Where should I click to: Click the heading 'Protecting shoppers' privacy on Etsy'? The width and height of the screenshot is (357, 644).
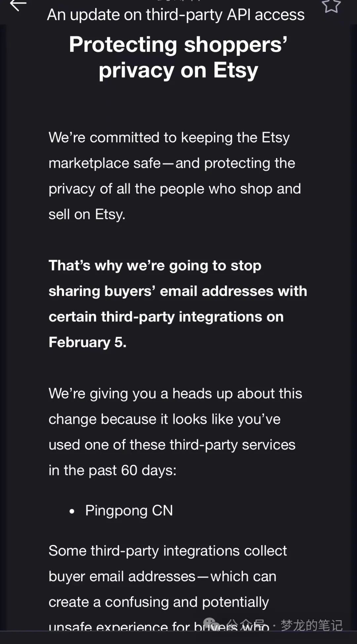[x=178, y=56]
